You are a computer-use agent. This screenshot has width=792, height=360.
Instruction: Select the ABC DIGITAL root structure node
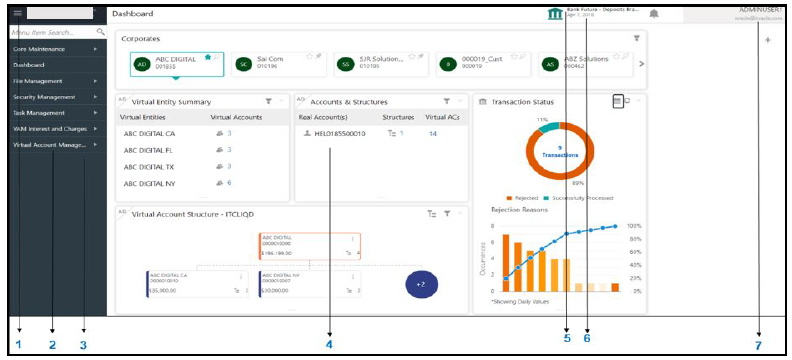(x=310, y=246)
